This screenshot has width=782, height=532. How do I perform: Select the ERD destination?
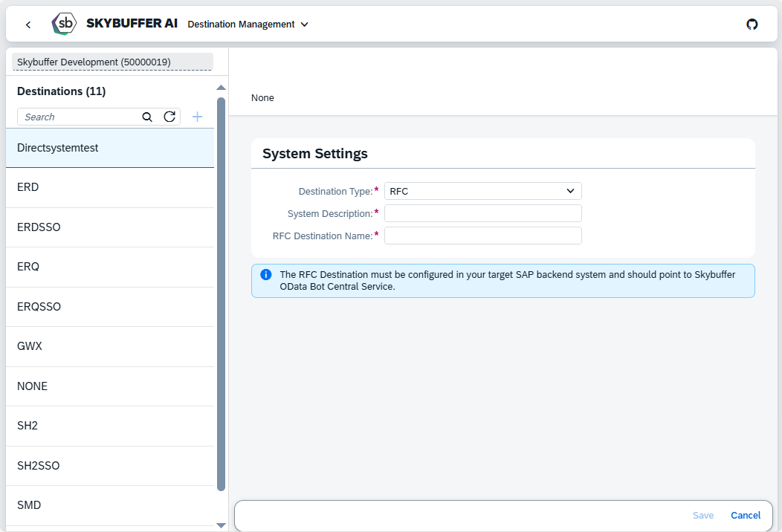pyautogui.click(x=110, y=187)
